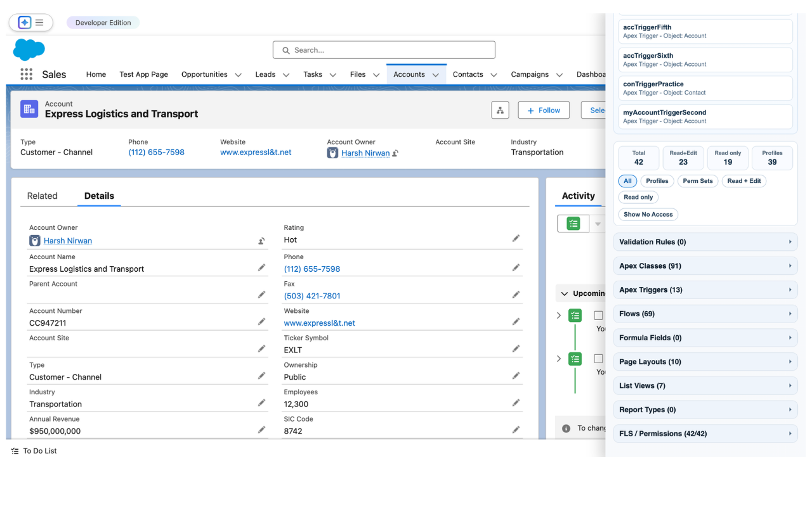Expand the Apex Triggers (13) section
Image resolution: width=812 pixels, height=508 pixels.
tap(705, 290)
